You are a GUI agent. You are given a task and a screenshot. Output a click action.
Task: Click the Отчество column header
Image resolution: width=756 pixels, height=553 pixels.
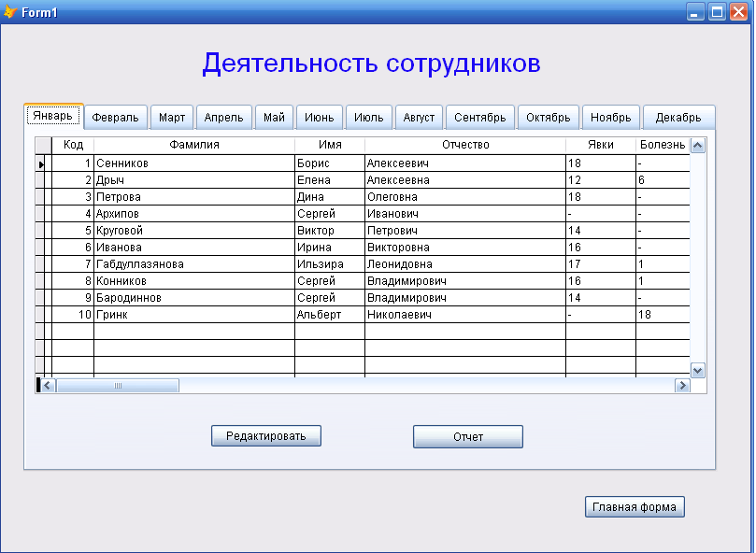point(465,145)
